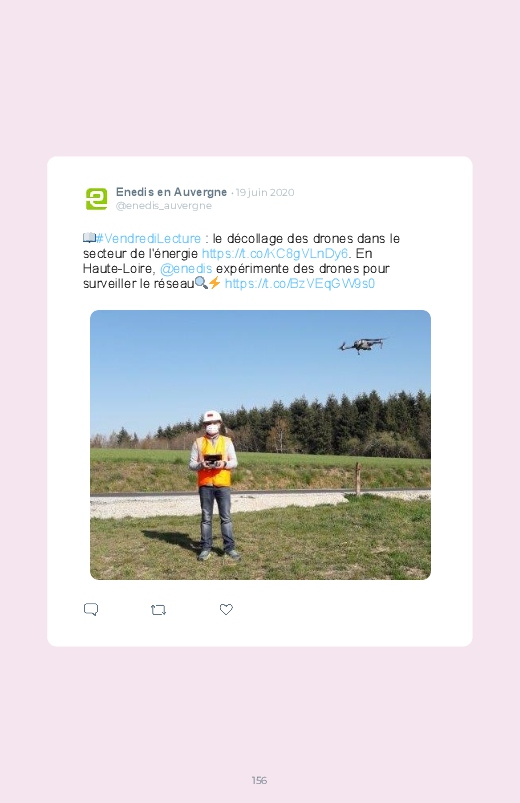This screenshot has width=520, height=803.
Task: Open the t.co/KC8gVLnDy6 link
Action: (x=275, y=253)
